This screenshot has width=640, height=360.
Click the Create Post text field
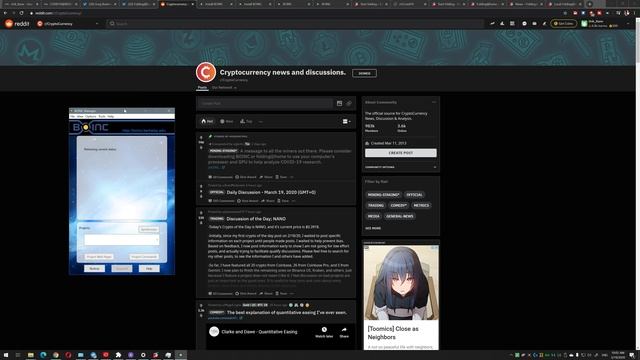(265, 103)
